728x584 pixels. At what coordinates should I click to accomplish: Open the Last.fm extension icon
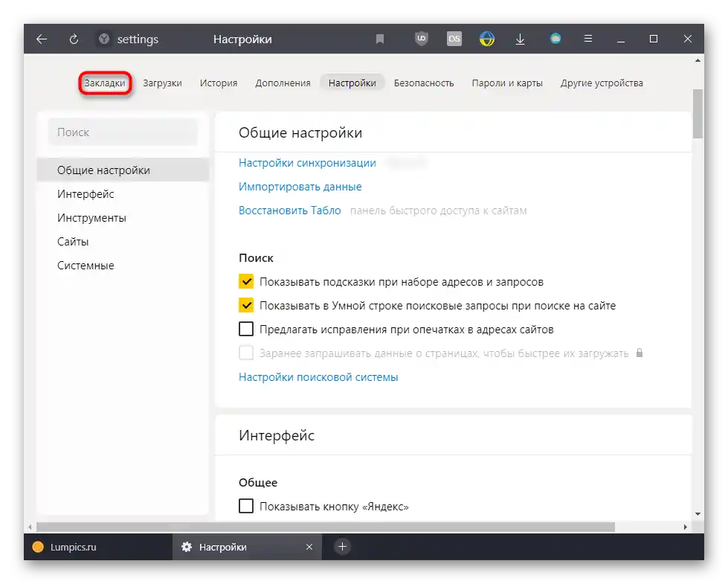(x=454, y=39)
